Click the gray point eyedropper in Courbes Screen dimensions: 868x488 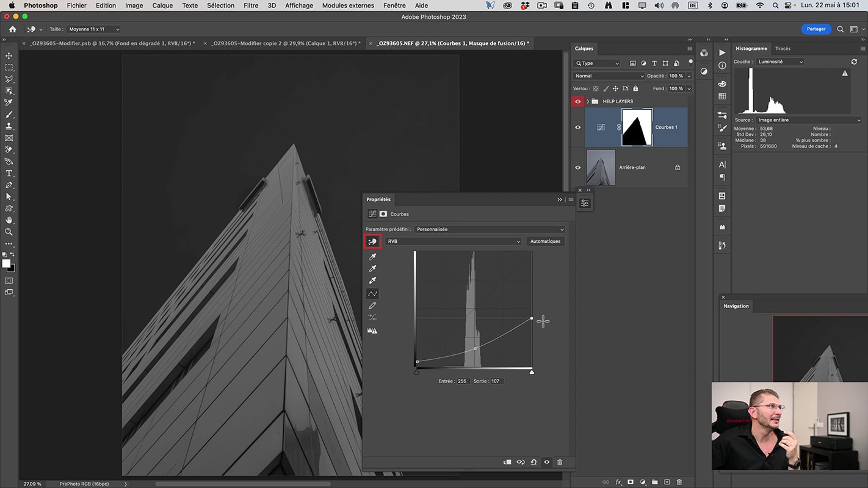(x=372, y=268)
